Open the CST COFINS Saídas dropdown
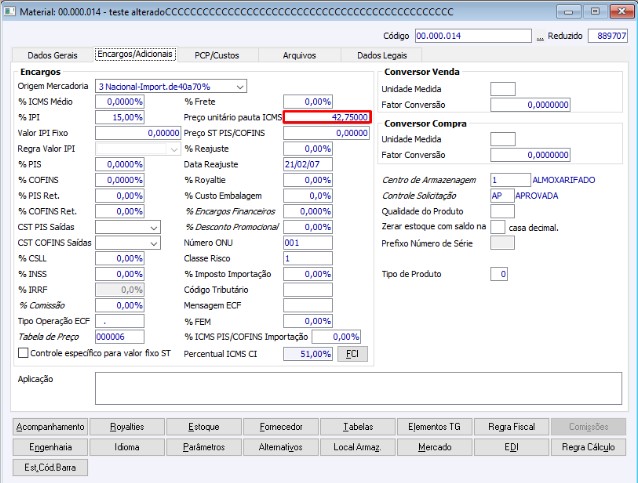Viewport: 638px width, 483px height. [154, 243]
